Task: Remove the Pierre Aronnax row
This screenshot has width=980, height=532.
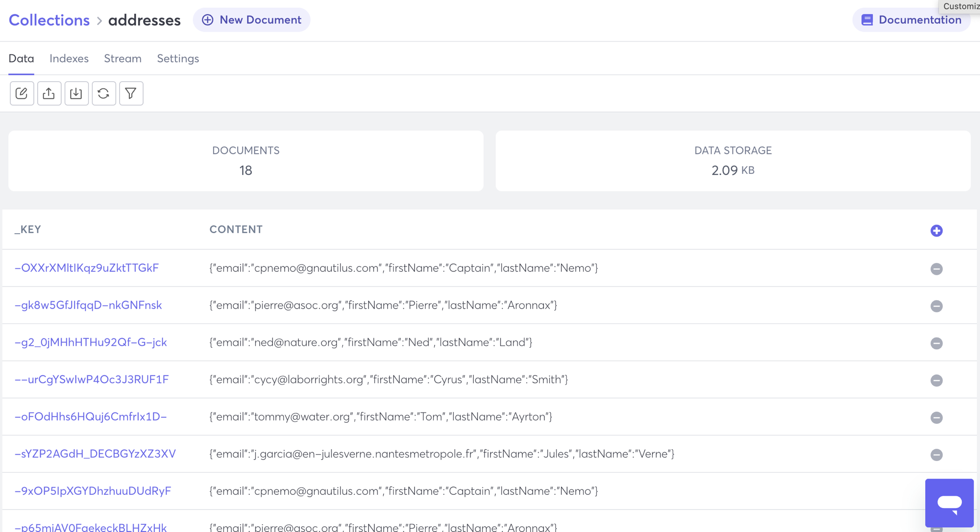Action: [936, 306]
